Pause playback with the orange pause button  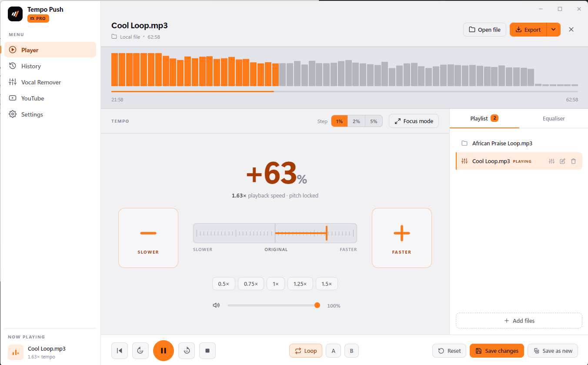coord(164,351)
